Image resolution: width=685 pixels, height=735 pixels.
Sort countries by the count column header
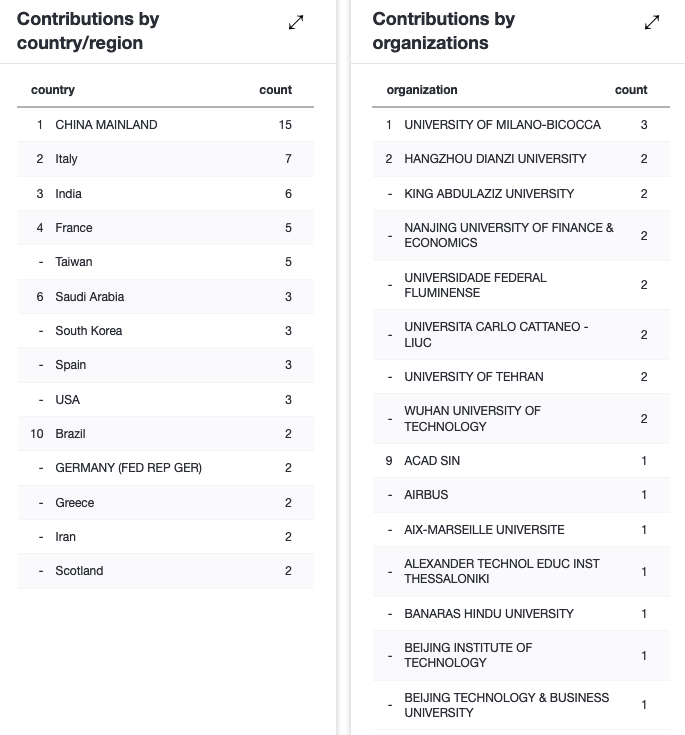click(275, 90)
